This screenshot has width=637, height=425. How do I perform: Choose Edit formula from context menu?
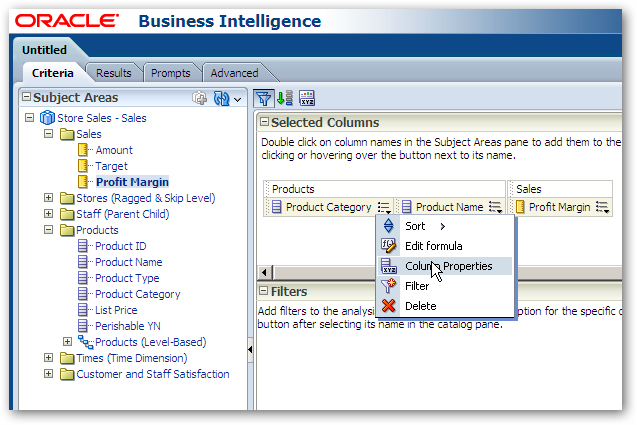pyautogui.click(x=445, y=246)
